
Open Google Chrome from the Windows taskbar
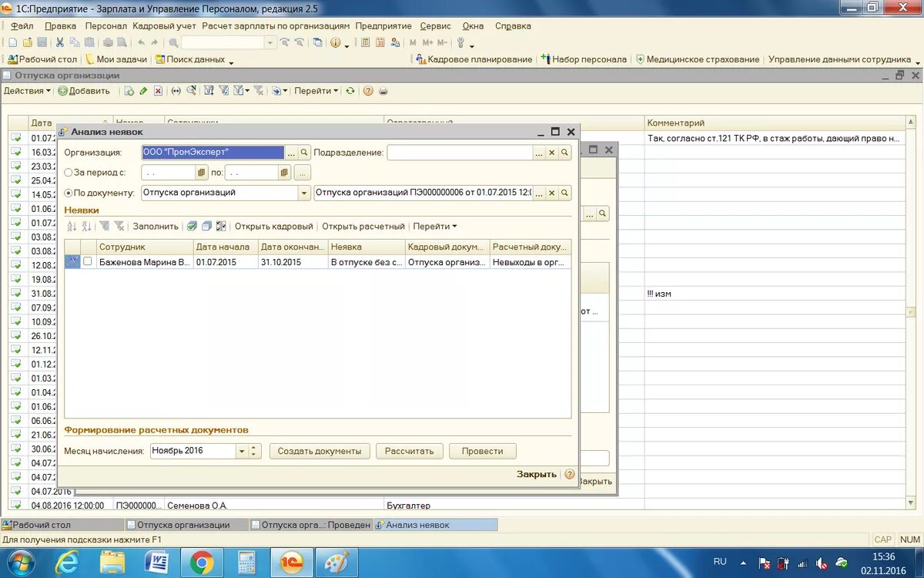tap(202, 563)
